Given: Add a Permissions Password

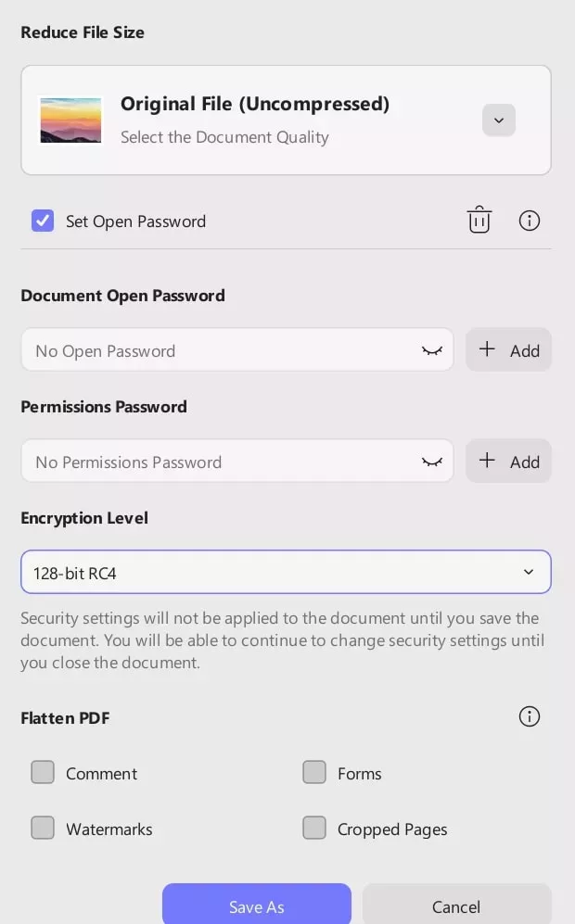Looking at the screenshot, I should click(508, 461).
